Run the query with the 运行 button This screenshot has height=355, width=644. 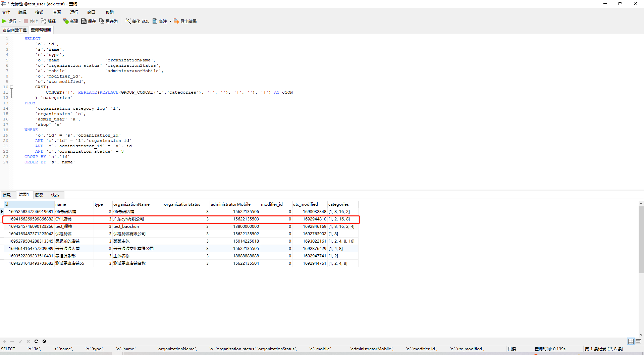(x=9, y=21)
